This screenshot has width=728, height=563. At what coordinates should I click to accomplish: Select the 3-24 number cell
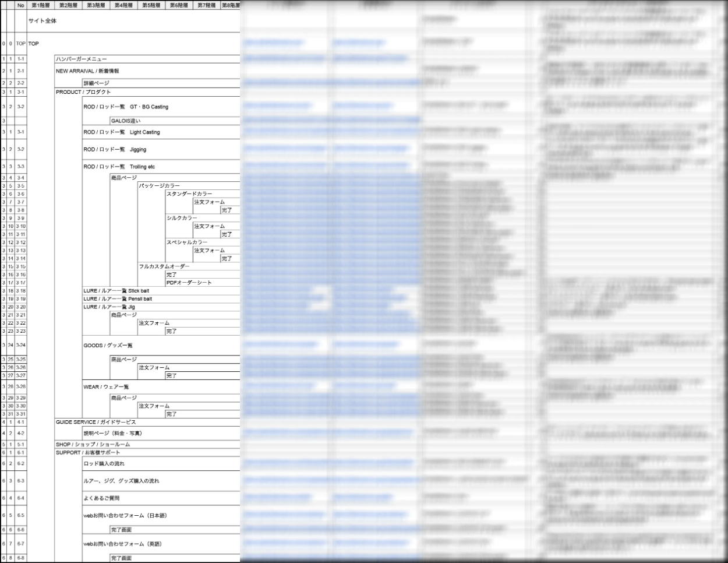click(x=21, y=345)
